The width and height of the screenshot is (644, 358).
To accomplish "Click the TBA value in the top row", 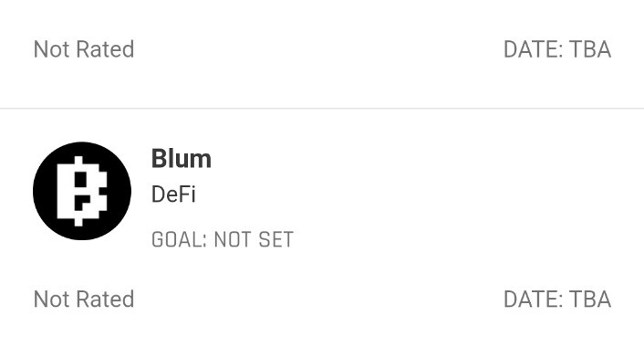I will (x=590, y=49).
